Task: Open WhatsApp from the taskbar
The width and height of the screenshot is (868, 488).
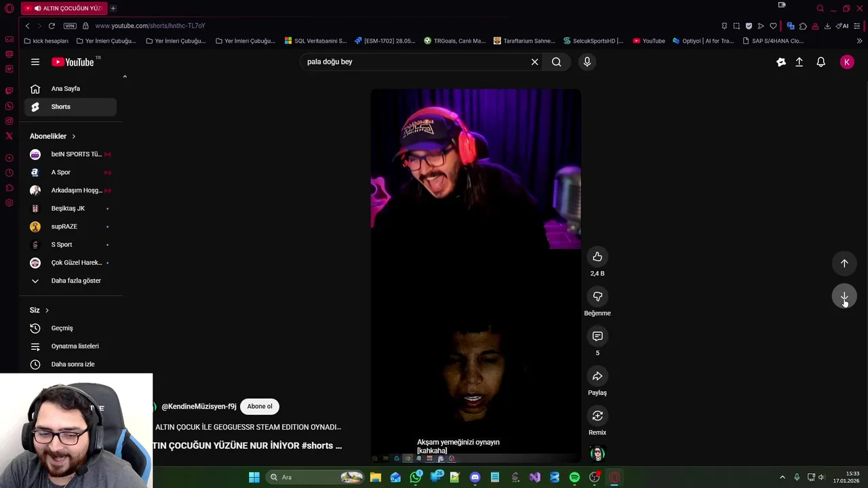Action: (415, 477)
